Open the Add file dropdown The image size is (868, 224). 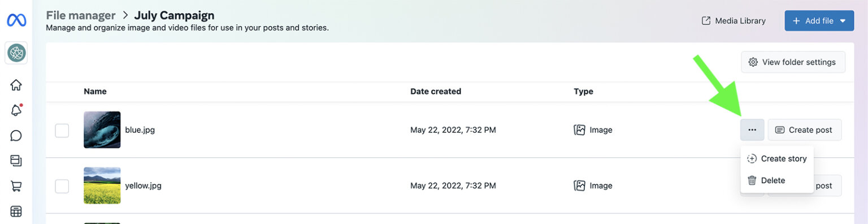point(819,20)
